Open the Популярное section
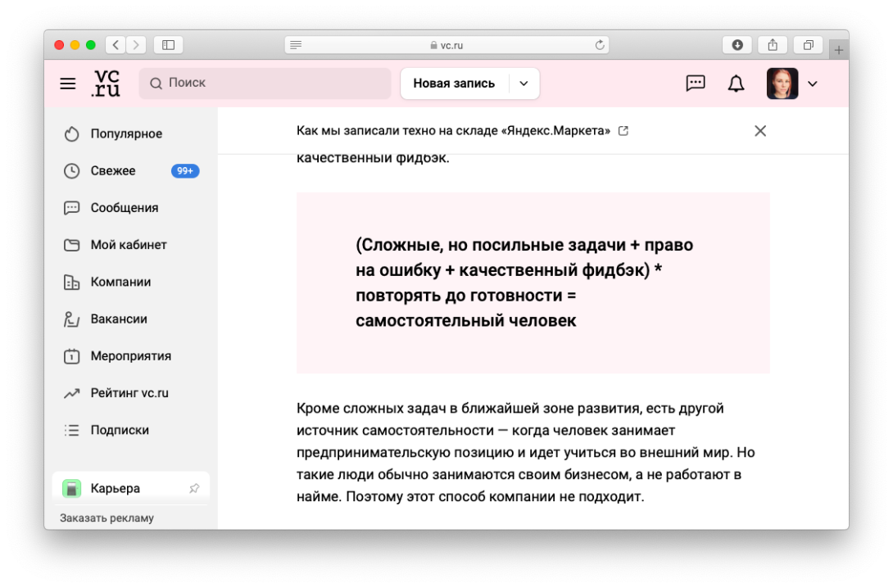893x588 pixels. (126, 133)
